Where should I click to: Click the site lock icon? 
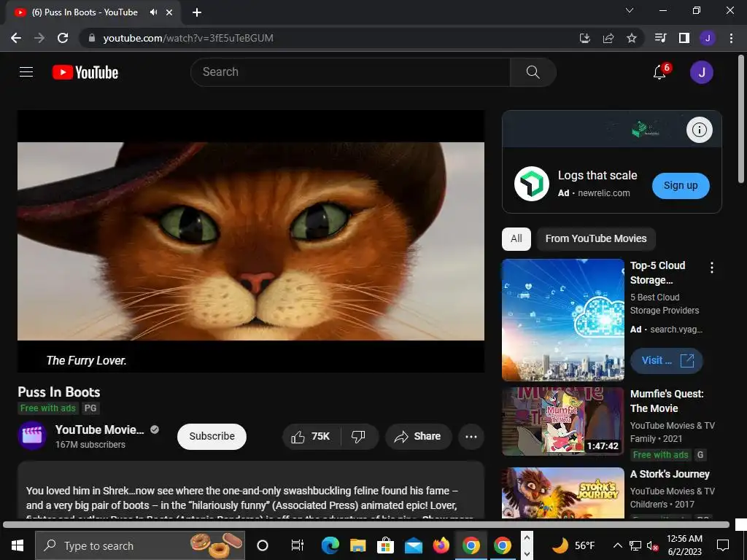click(x=92, y=38)
